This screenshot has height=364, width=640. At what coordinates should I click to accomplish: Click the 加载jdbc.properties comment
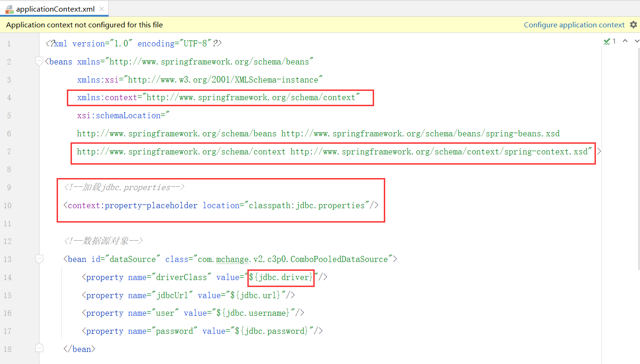(124, 187)
